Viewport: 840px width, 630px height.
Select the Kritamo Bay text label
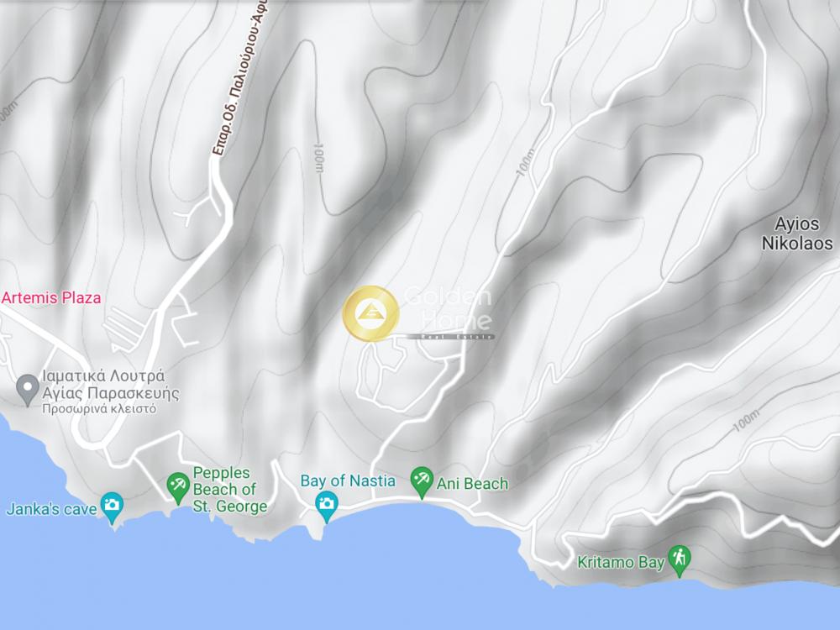[621, 563]
